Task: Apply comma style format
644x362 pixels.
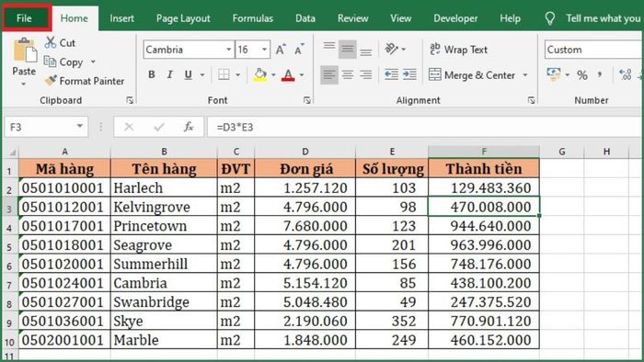Action: (x=600, y=75)
